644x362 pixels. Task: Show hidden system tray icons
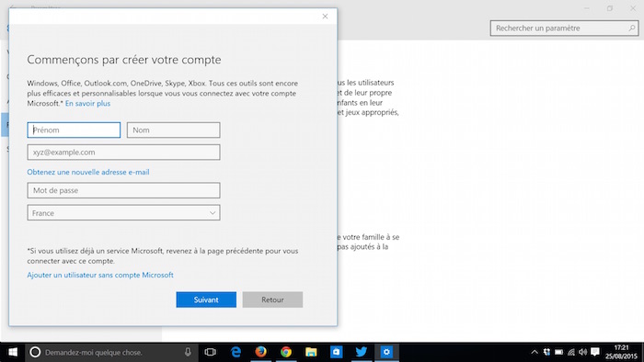(x=535, y=352)
